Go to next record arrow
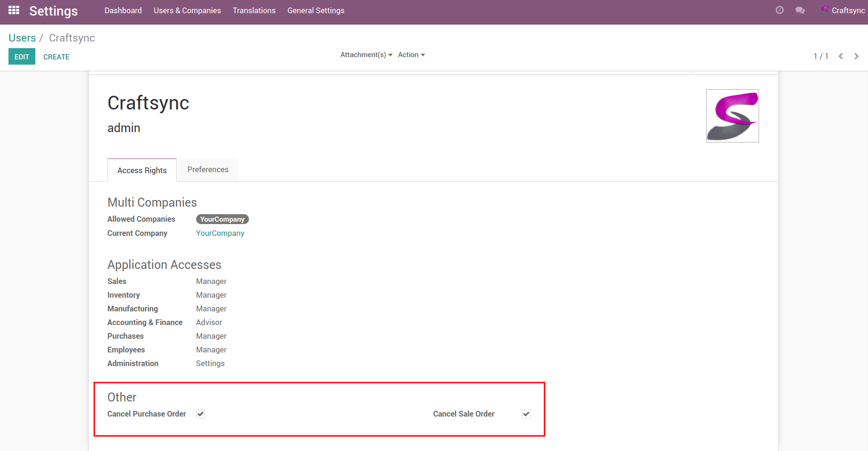Image resolution: width=868 pixels, height=451 pixels. click(x=856, y=56)
